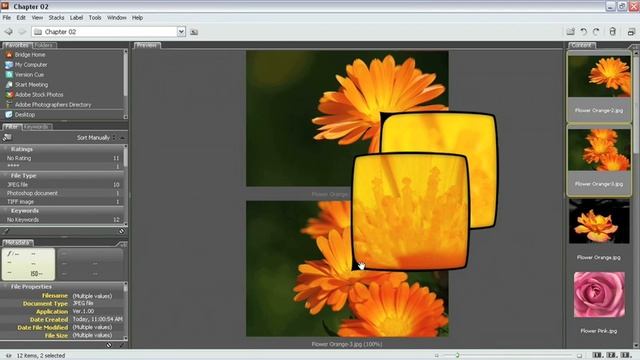Switch to the Folders tab

click(x=44, y=45)
